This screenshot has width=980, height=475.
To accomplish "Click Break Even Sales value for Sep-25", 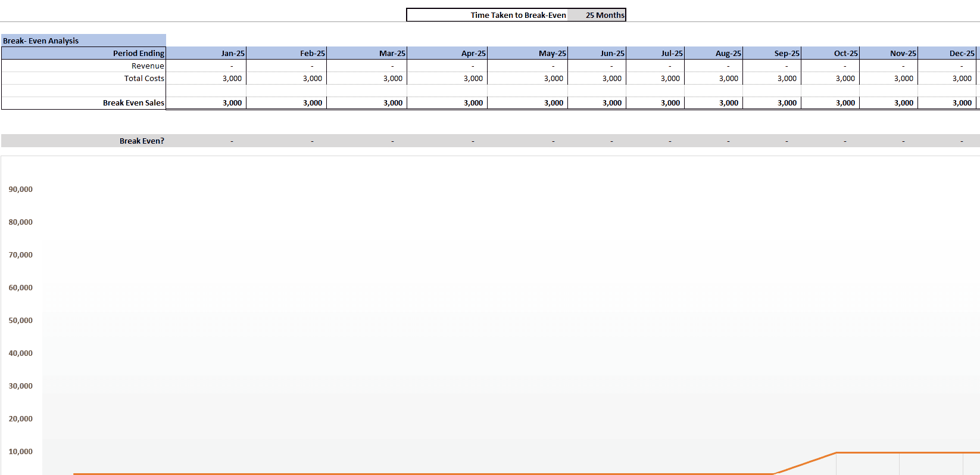I will 772,103.
